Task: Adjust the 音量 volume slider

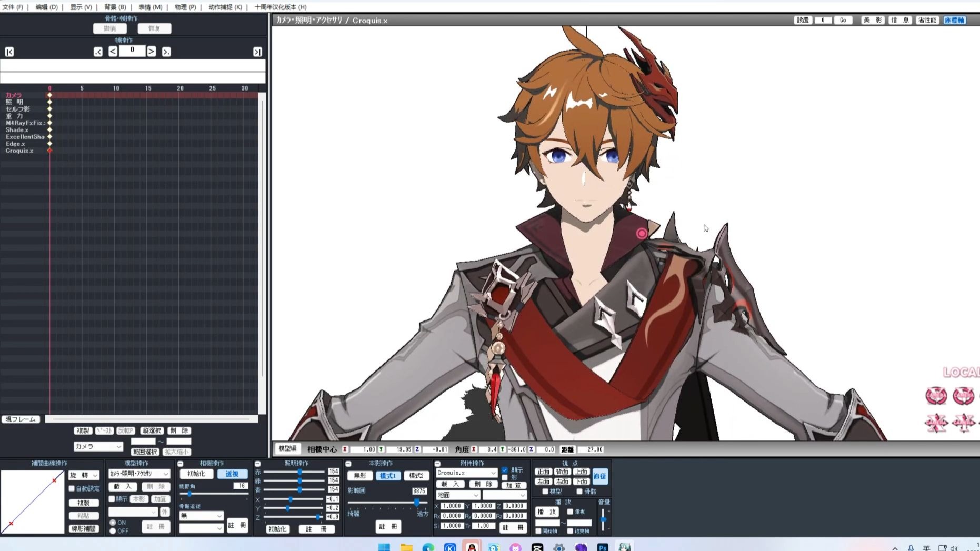Action: coord(603,519)
